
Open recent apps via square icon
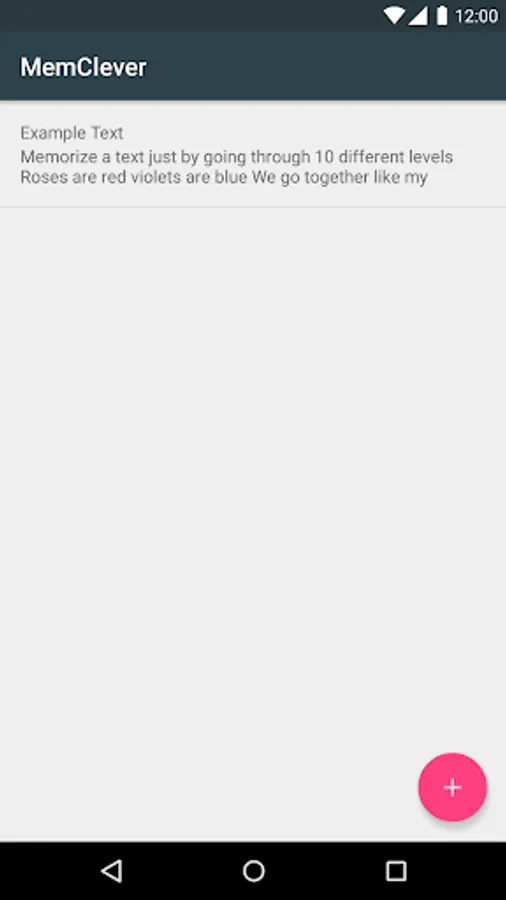pyautogui.click(x=395, y=871)
